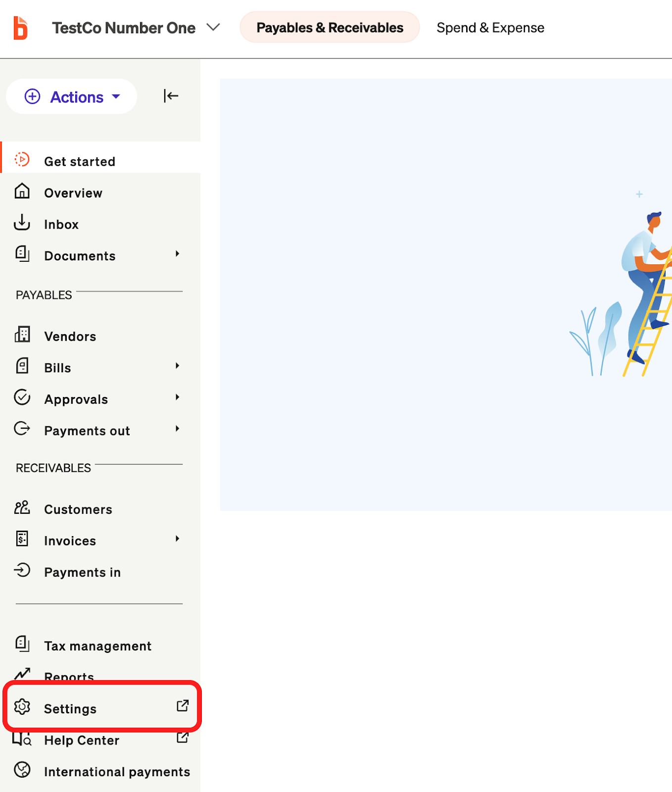Open International payments

pyautogui.click(x=117, y=772)
